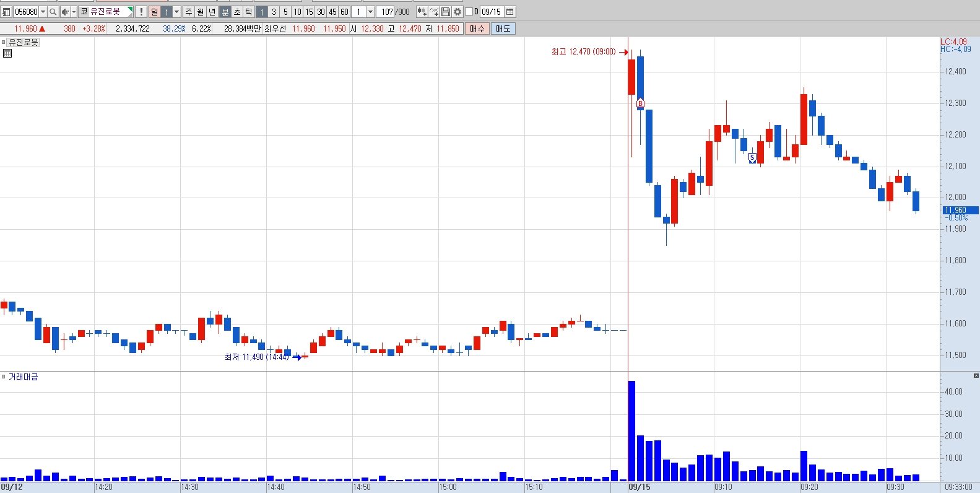Click the HC:-4.09 indicator text

[955, 50]
